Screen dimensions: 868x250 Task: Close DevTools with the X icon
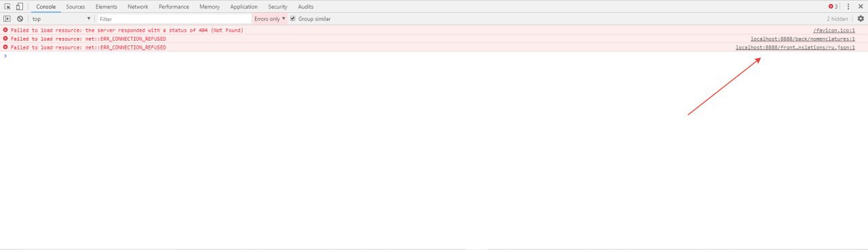860,7
